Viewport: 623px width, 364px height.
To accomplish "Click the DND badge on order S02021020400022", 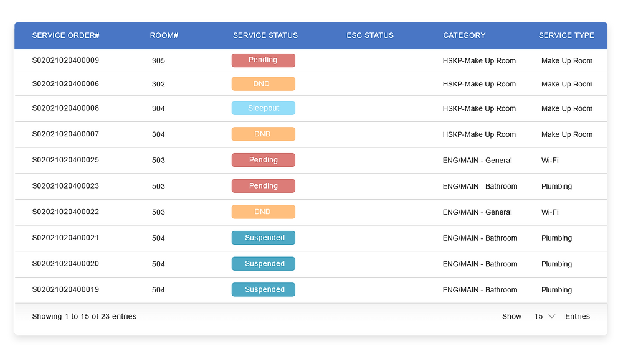I will [263, 212].
